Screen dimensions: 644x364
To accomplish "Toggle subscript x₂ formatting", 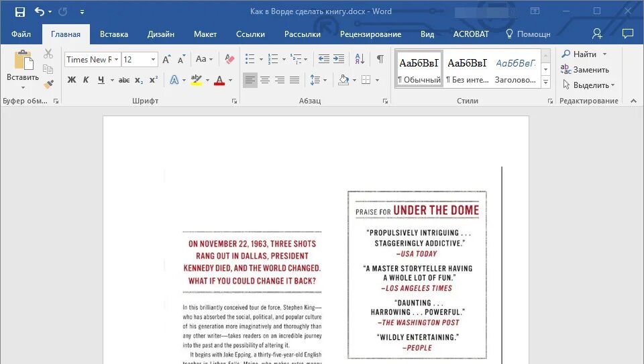I will (139, 80).
